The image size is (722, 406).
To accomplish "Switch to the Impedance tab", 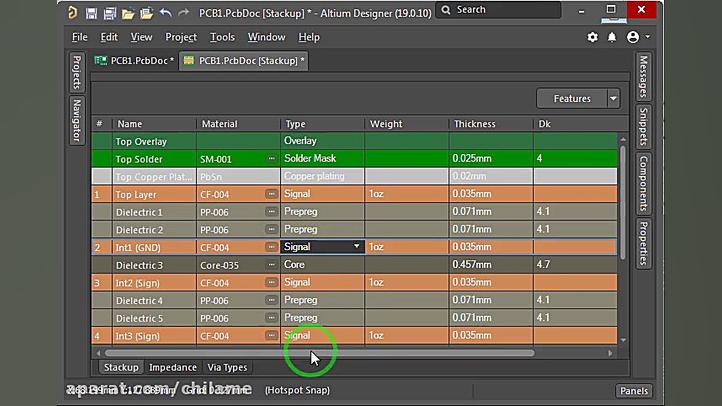I will (173, 367).
